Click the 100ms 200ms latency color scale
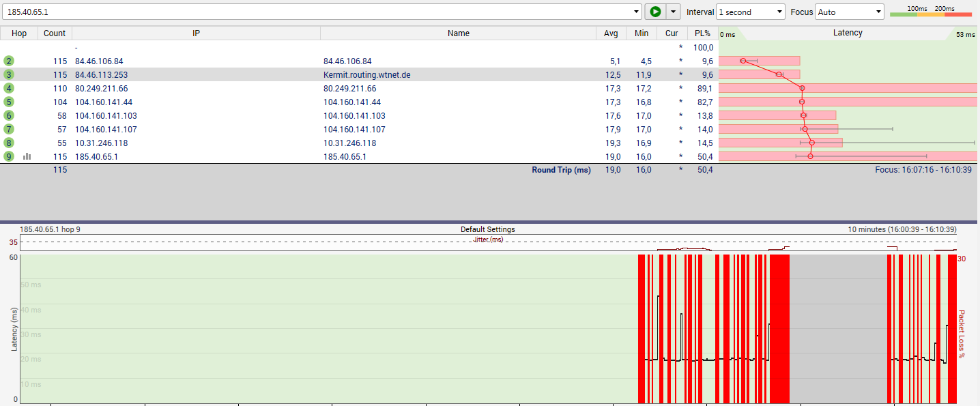Image resolution: width=980 pixels, height=406 pixels. click(x=930, y=11)
